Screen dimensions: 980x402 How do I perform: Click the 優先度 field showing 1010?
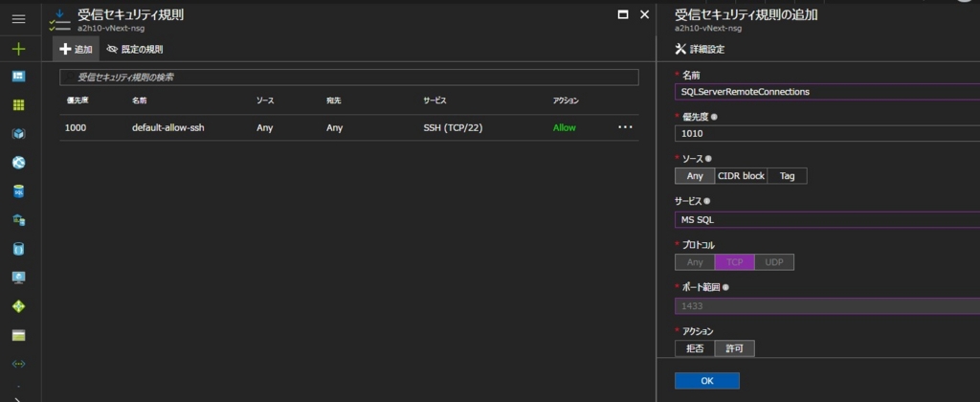827,133
